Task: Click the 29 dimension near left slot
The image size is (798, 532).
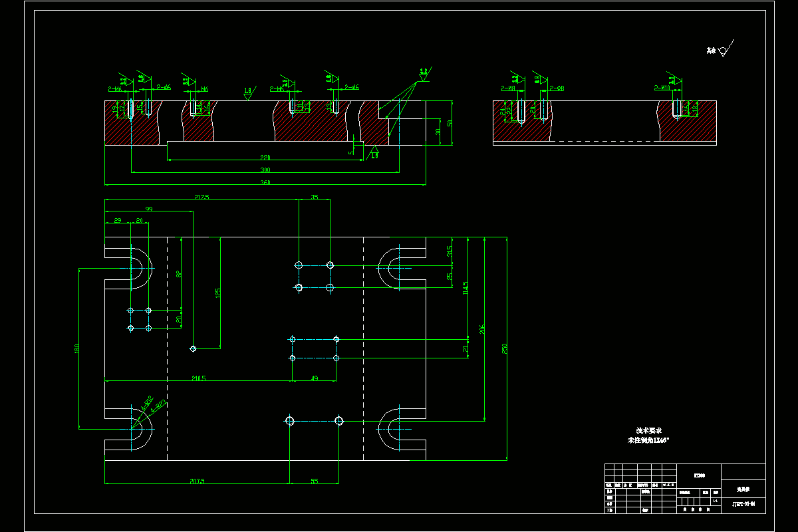Action: [x=118, y=220]
